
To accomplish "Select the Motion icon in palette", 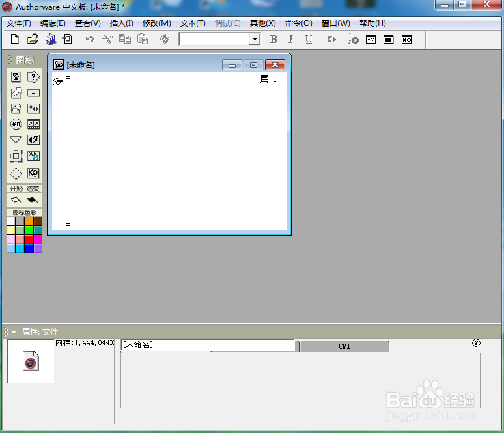I will click(16, 93).
